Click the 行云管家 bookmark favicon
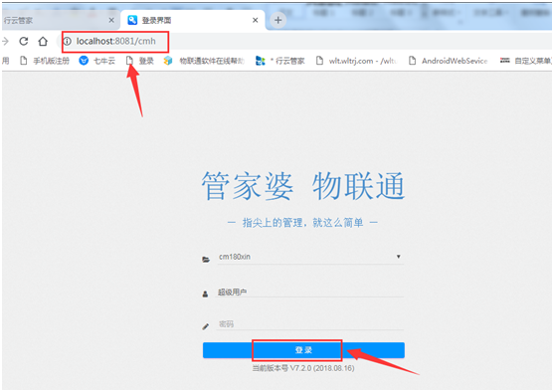The image size is (554, 392). (x=261, y=61)
